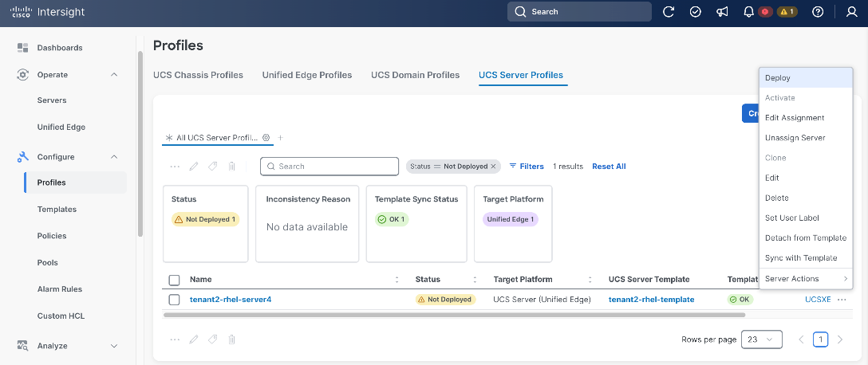Click the yellow warning alarms badge
The image size is (868, 365).
click(787, 12)
